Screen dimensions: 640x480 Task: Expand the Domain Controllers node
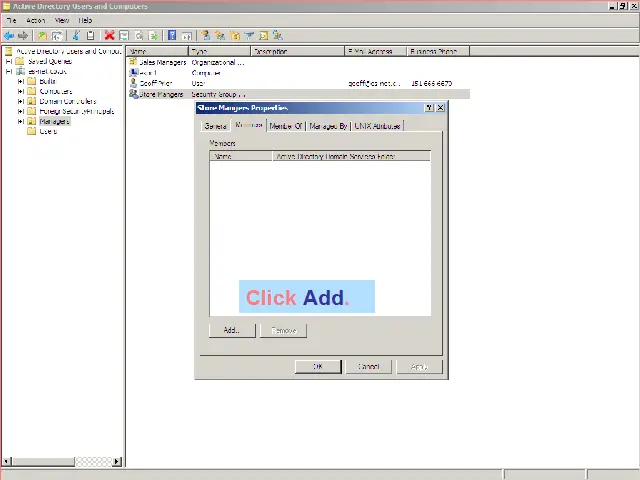20,101
